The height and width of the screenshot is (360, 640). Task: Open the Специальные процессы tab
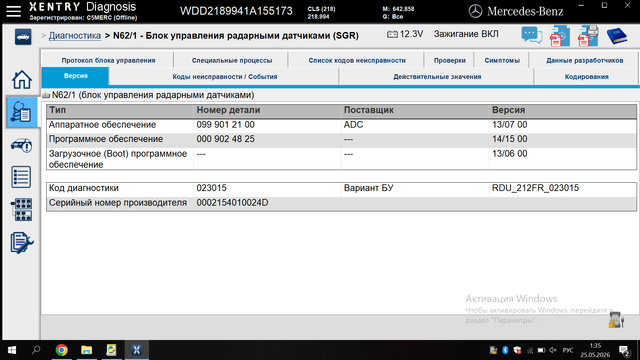point(232,60)
